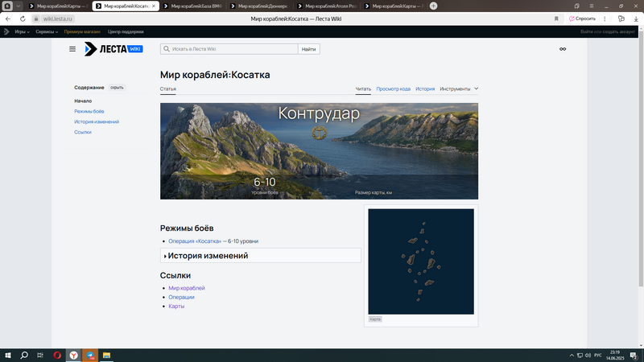
Task: Open the Центр поддержки link
Action: (x=126, y=31)
